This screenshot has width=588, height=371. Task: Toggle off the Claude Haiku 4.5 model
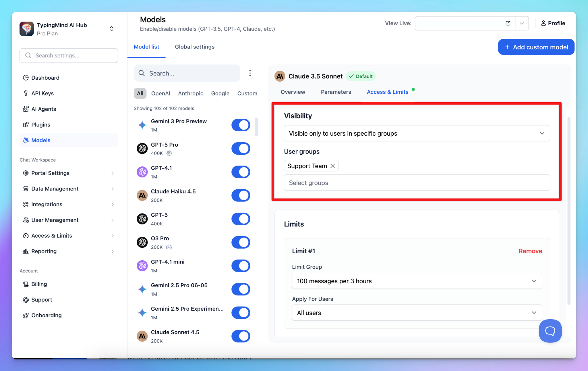tap(241, 195)
